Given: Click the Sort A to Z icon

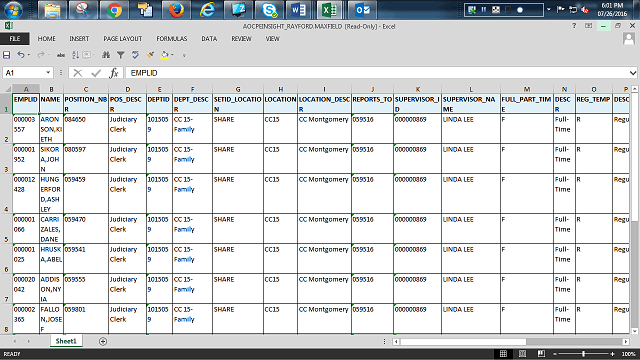Looking at the screenshot, I should 76,55.
